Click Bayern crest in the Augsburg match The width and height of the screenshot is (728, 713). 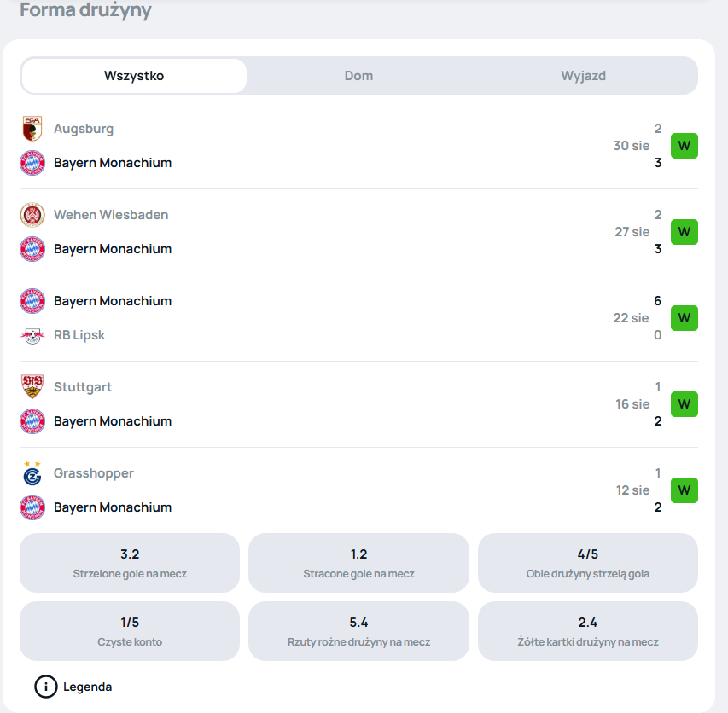pyautogui.click(x=32, y=163)
